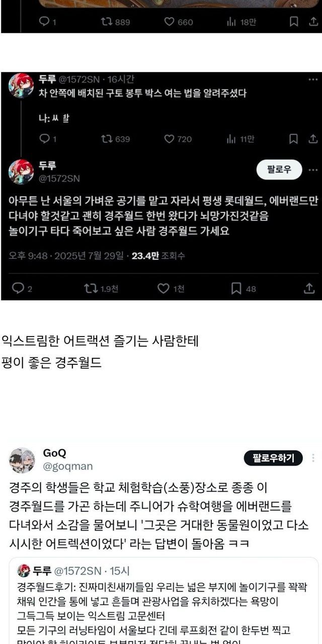Open the three-dot menu on 16시간 tweet
Viewport: 322px width, 644px height.
pos(313,79)
